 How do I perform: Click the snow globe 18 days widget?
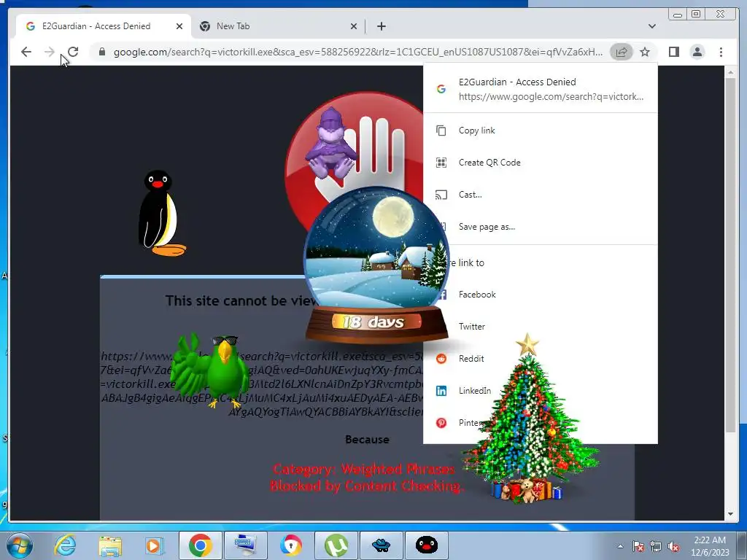(x=376, y=265)
